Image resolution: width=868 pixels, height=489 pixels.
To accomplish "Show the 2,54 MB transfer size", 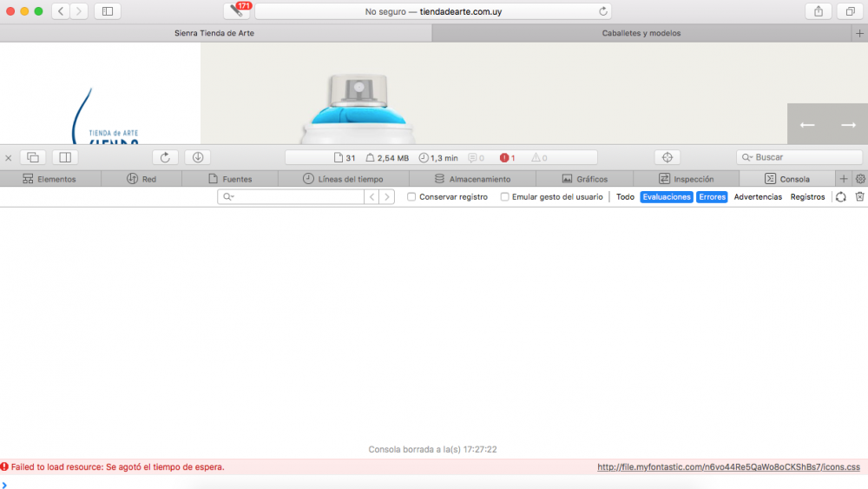I will tap(387, 158).
